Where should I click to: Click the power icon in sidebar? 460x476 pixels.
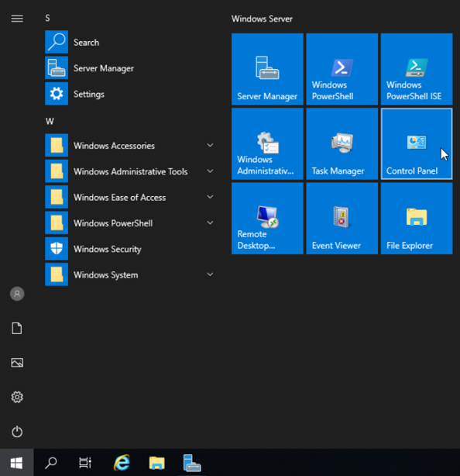coord(17,431)
